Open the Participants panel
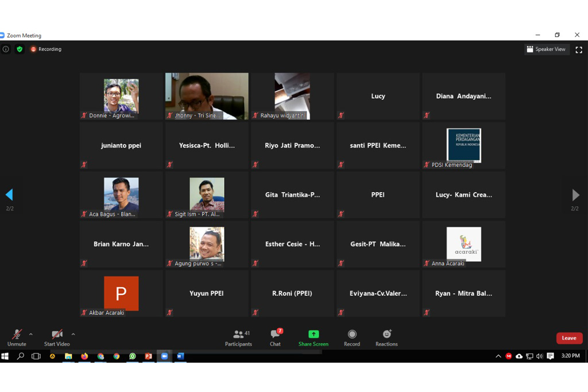Image resolution: width=588 pixels, height=392 pixels. pos(238,337)
